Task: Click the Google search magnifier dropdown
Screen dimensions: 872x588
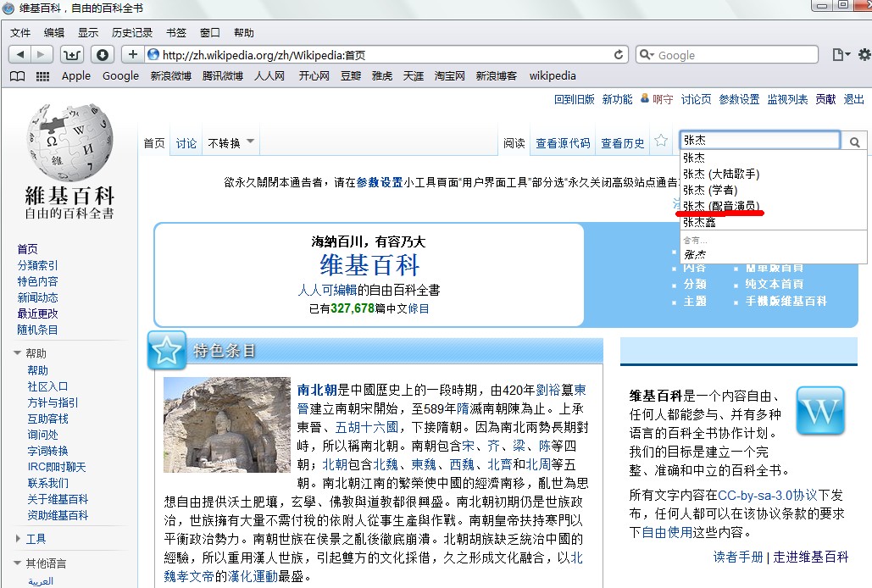Action: [x=647, y=54]
